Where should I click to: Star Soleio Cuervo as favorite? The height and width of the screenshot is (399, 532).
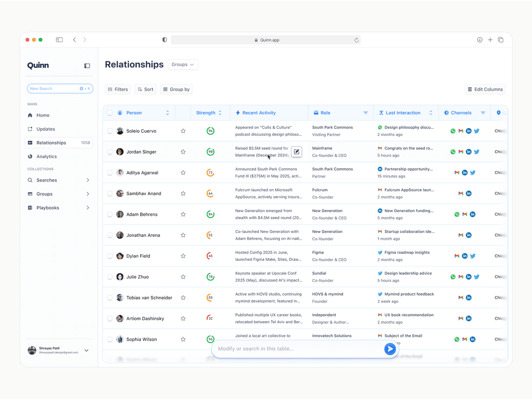click(x=183, y=131)
